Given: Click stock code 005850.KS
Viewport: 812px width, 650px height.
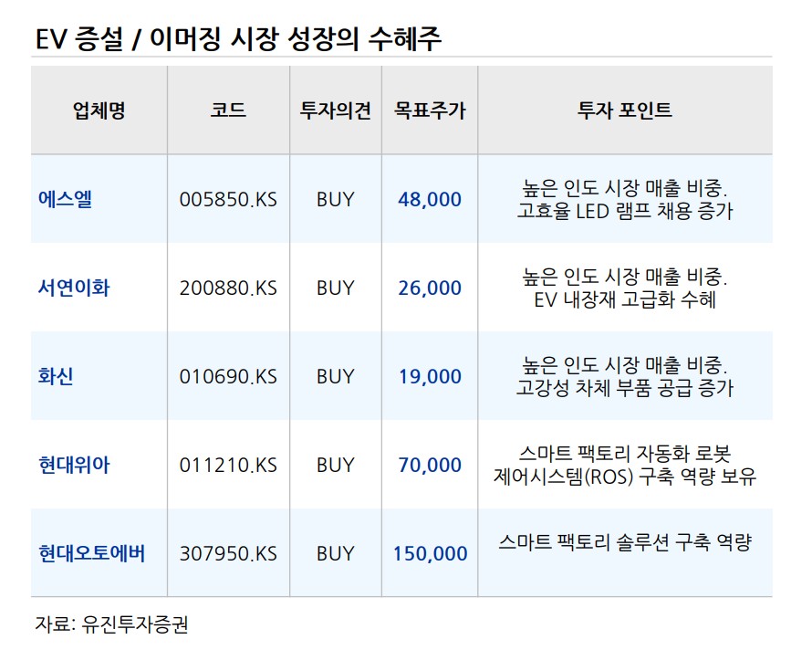Looking at the screenshot, I should pyautogui.click(x=228, y=200).
